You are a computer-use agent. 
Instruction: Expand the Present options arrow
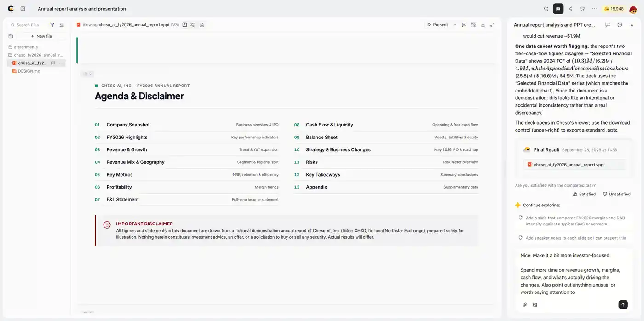(x=455, y=25)
